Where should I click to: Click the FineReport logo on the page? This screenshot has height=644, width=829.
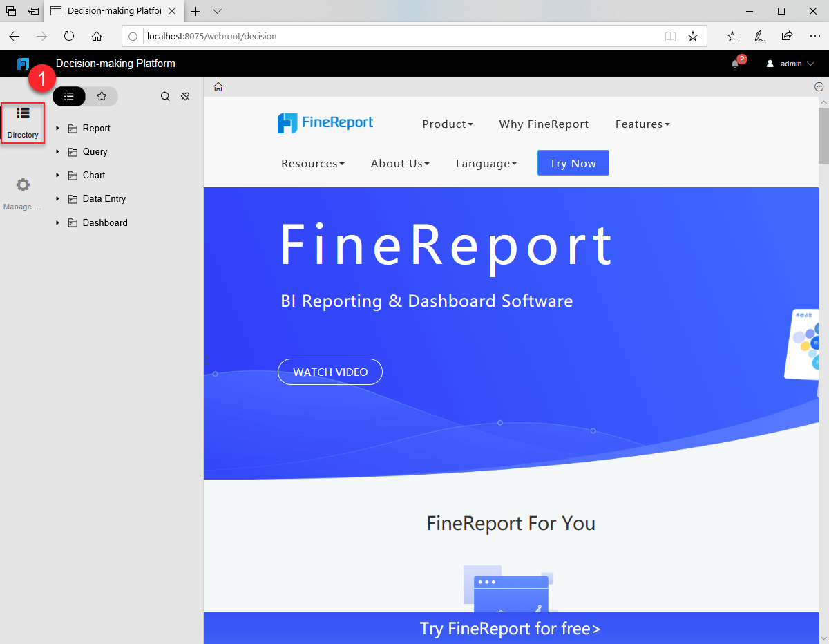click(325, 122)
